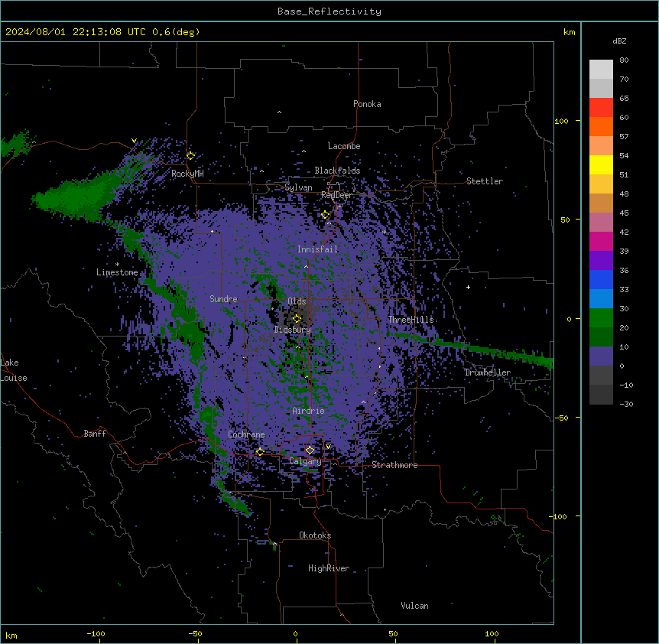Click the Okotoks city label
Screen dimensions: 659x644
click(315, 535)
